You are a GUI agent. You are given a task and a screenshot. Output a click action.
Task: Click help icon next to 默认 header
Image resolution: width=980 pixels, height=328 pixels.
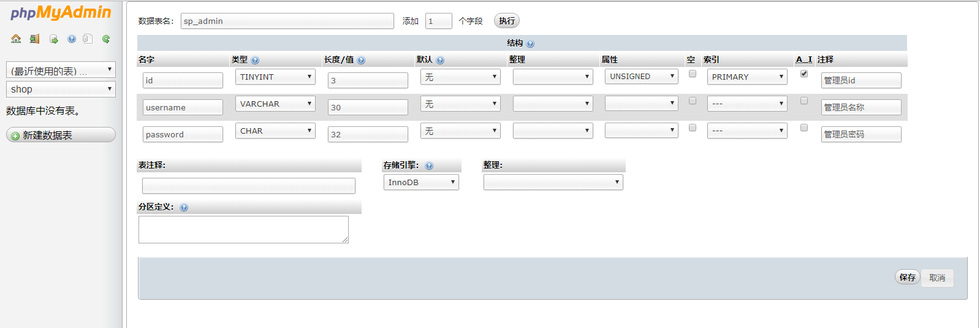[440, 60]
